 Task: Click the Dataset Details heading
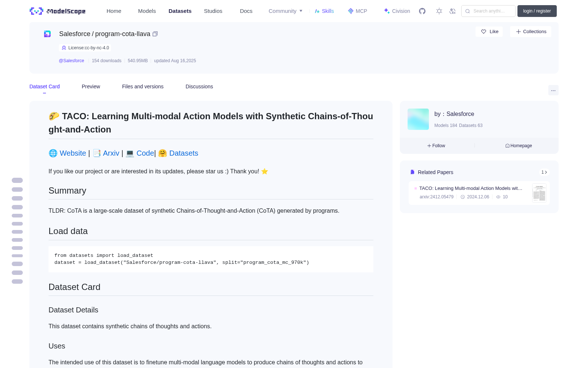point(73,310)
